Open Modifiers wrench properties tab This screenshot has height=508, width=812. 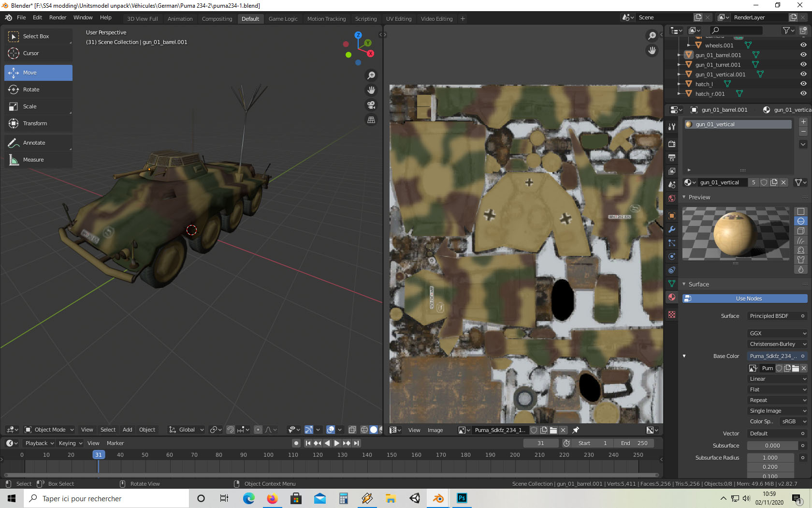point(672,229)
